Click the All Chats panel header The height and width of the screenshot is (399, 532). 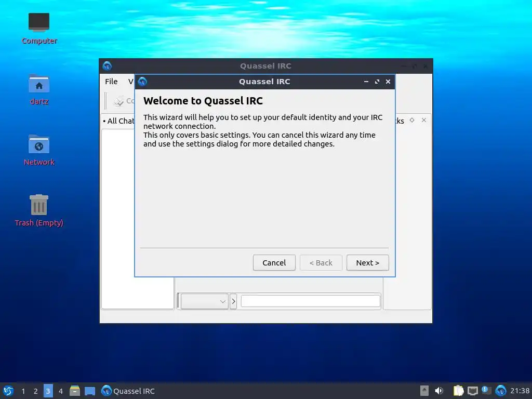tap(119, 121)
